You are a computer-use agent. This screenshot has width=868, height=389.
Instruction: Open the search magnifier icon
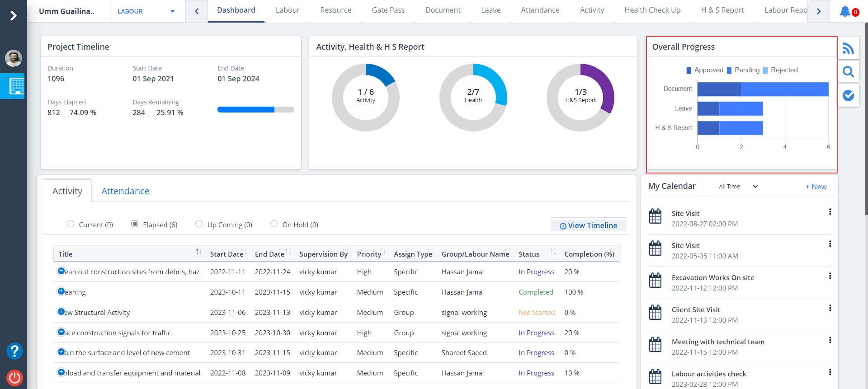click(849, 72)
